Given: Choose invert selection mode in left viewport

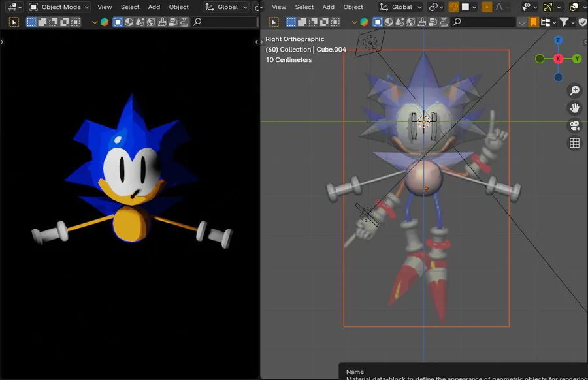Looking at the screenshot, I should pyautogui.click(x=65, y=22).
